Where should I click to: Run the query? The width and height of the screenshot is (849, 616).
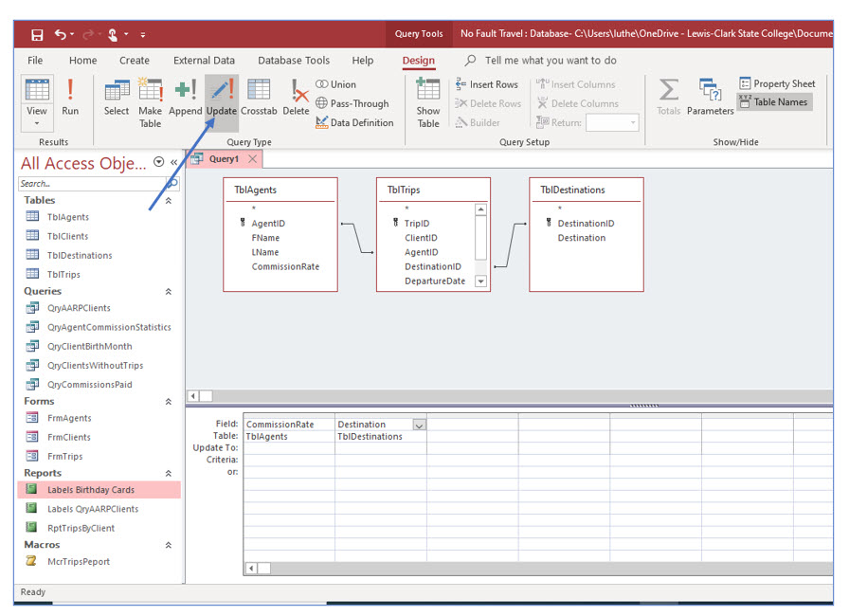[x=70, y=97]
